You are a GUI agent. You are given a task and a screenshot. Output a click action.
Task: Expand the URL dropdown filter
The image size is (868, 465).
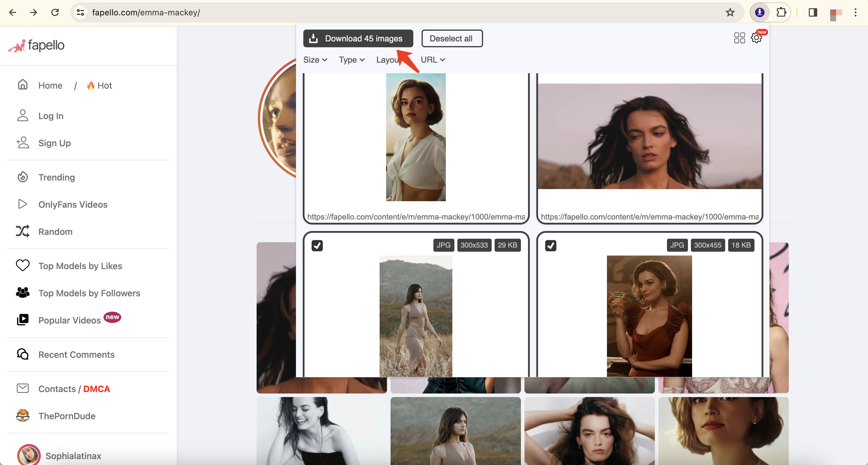(432, 60)
